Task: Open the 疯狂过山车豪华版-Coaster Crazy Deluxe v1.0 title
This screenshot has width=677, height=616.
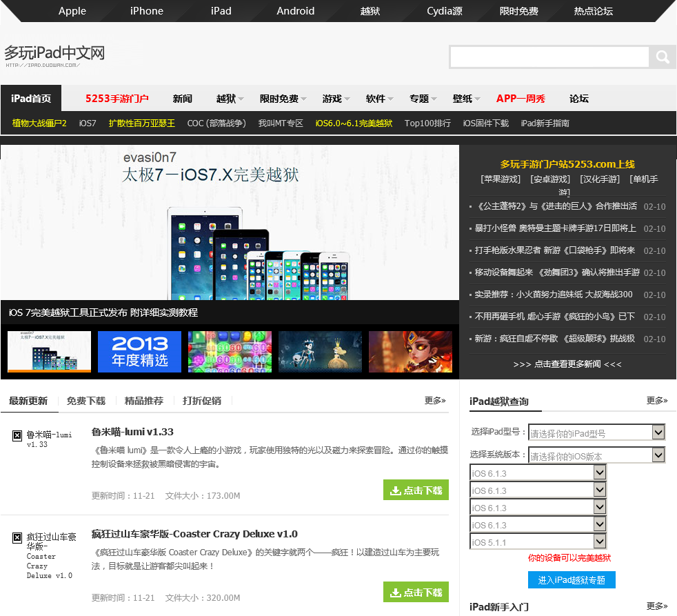Action: click(194, 534)
